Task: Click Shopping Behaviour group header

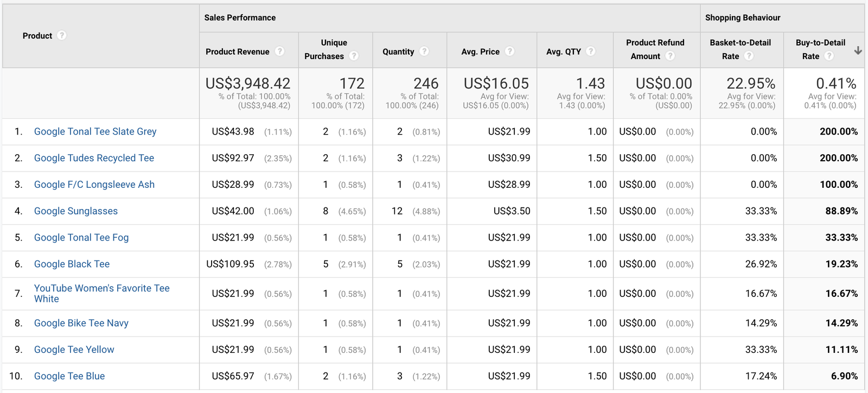Action: click(x=743, y=18)
